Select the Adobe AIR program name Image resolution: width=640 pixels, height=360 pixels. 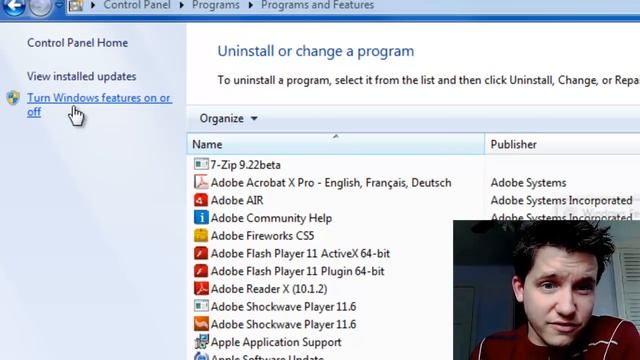pos(237,200)
